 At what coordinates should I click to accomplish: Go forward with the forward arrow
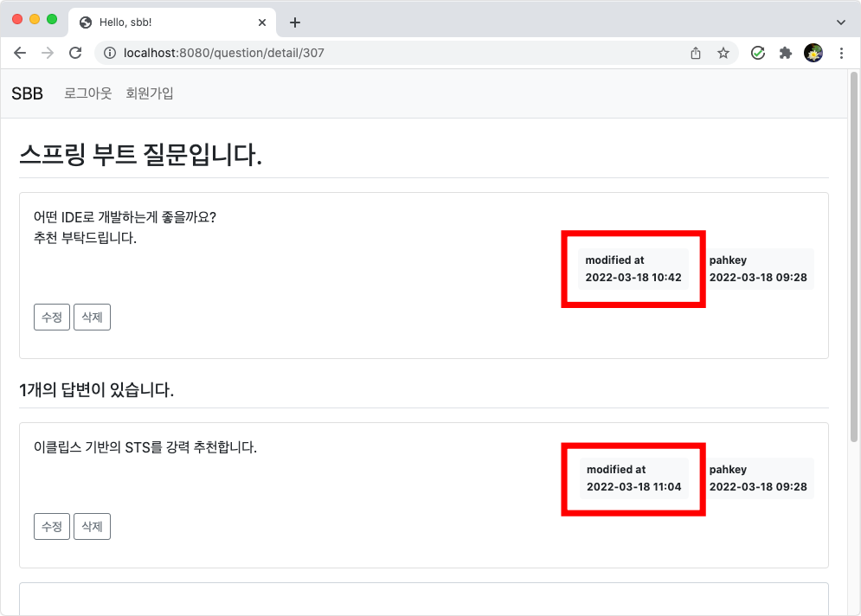pyautogui.click(x=48, y=53)
